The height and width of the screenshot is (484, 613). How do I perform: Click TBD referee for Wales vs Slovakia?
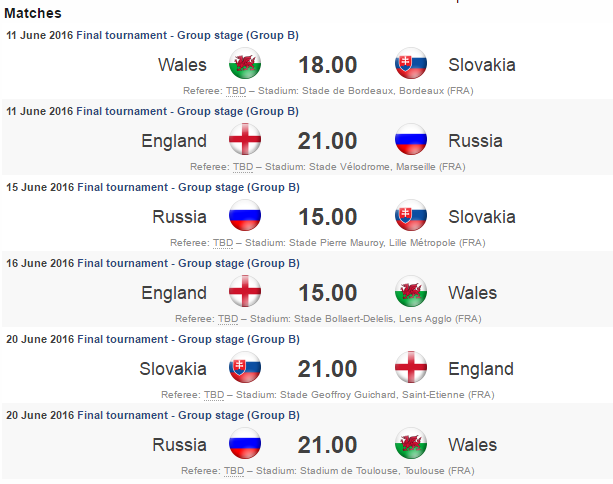[235, 91]
